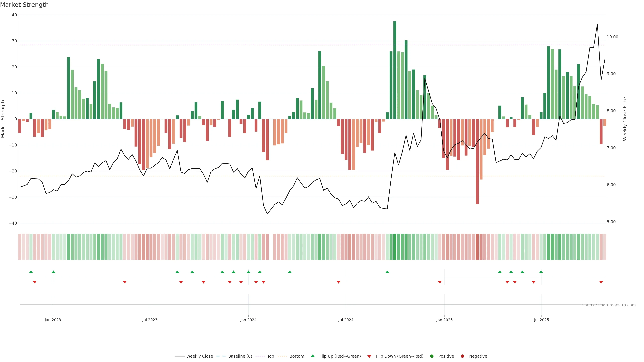The height and width of the screenshot is (362, 644).
Task: Click the white gap in heatmap strip
Action: (271, 247)
